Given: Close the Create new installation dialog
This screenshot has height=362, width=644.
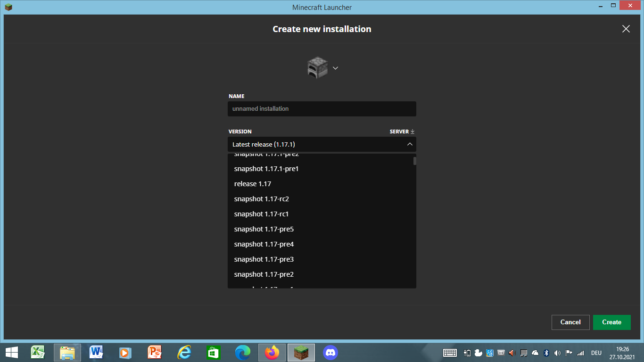Looking at the screenshot, I should click(626, 29).
